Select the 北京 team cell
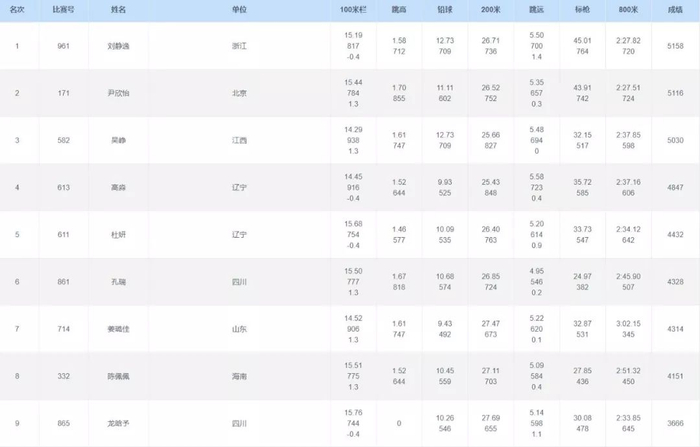Viewport: 700px width, 447px height. [x=238, y=93]
